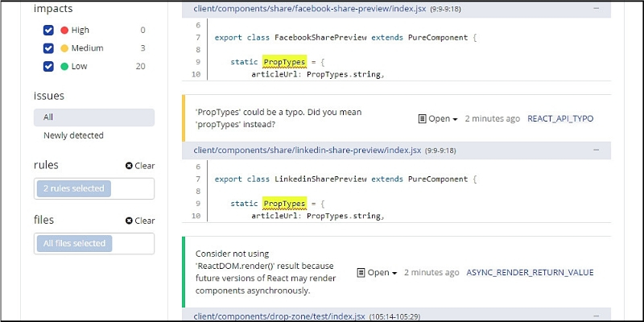Collapse the facebook-share-preview code block
The width and height of the screenshot is (644, 322).
596,9
